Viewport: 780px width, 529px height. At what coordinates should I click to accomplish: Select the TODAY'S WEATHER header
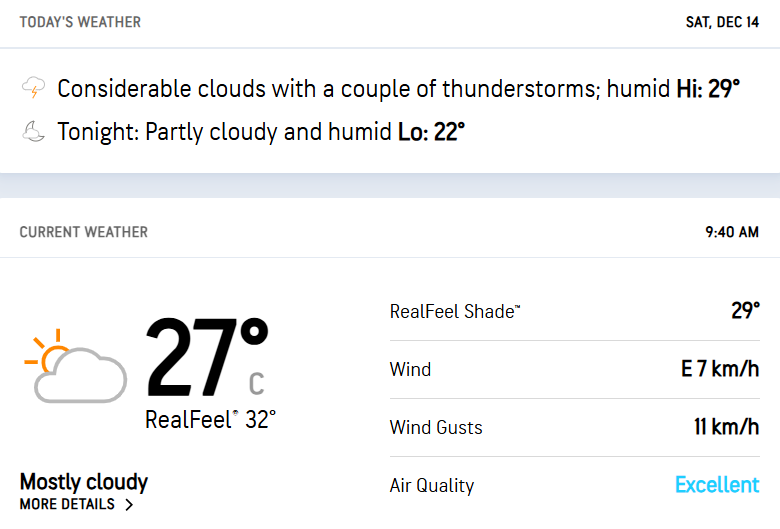[80, 22]
